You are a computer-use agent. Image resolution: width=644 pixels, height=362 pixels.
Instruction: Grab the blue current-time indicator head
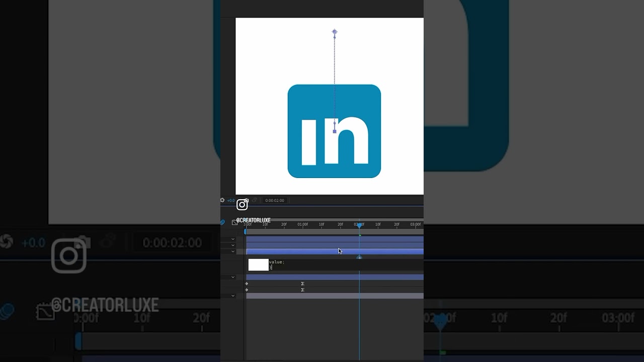coord(359,225)
